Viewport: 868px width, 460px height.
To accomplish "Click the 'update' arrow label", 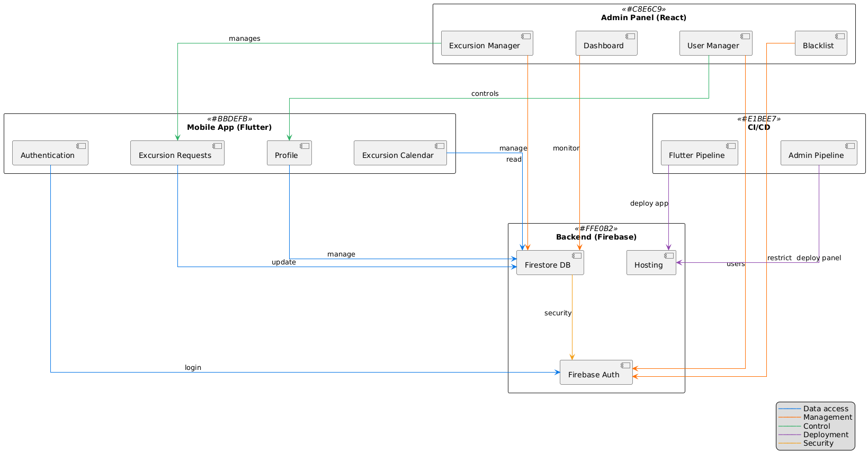I will 284,262.
